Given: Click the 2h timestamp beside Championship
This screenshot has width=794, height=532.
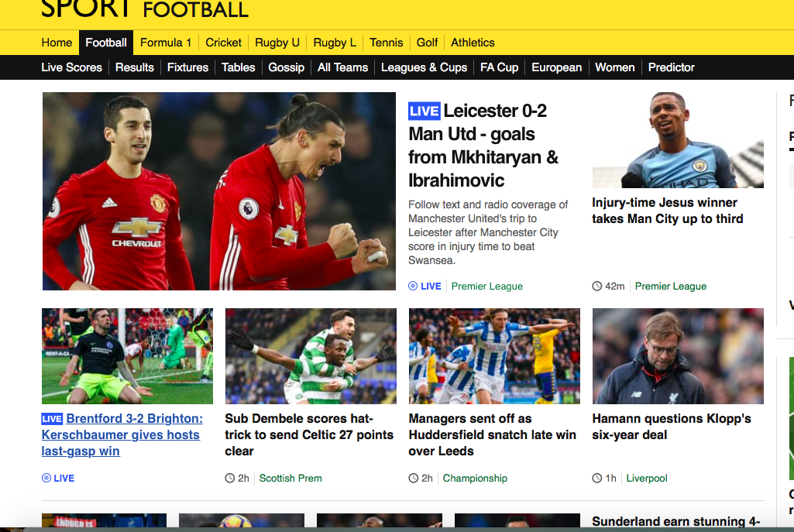Looking at the screenshot, I should click(428, 479).
